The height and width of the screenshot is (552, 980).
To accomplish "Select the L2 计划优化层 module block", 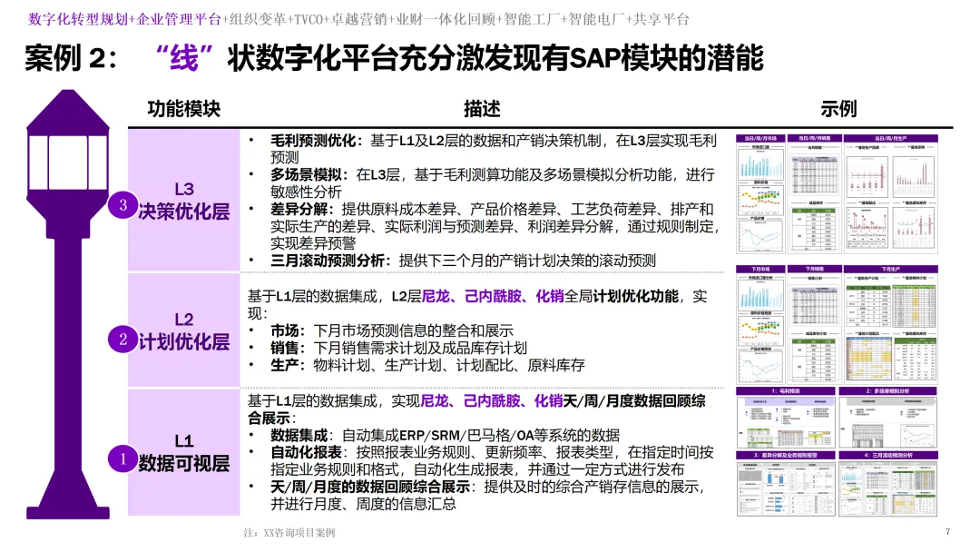I will coord(183,330).
